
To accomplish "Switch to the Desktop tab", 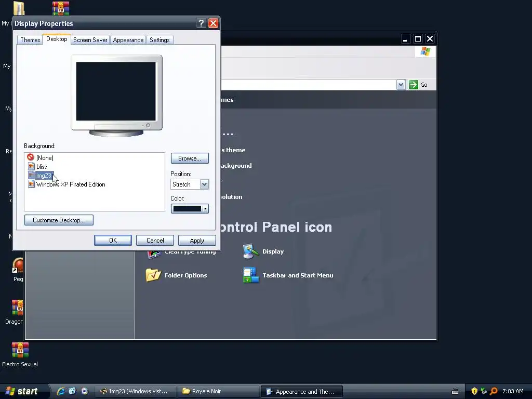I will (57, 39).
